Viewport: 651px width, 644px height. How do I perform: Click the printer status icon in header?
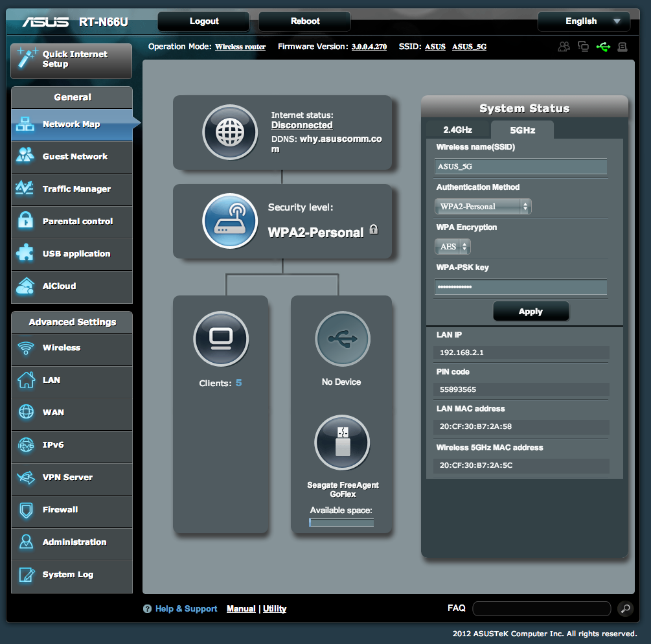622,47
